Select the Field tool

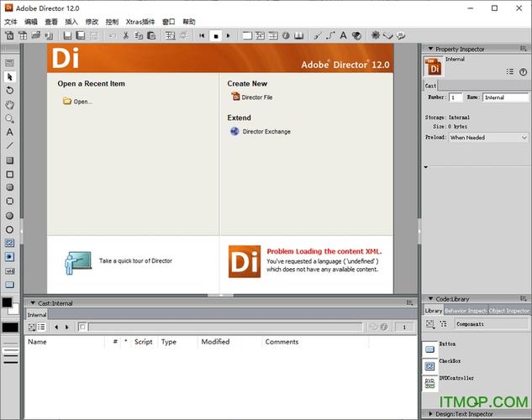click(9, 271)
